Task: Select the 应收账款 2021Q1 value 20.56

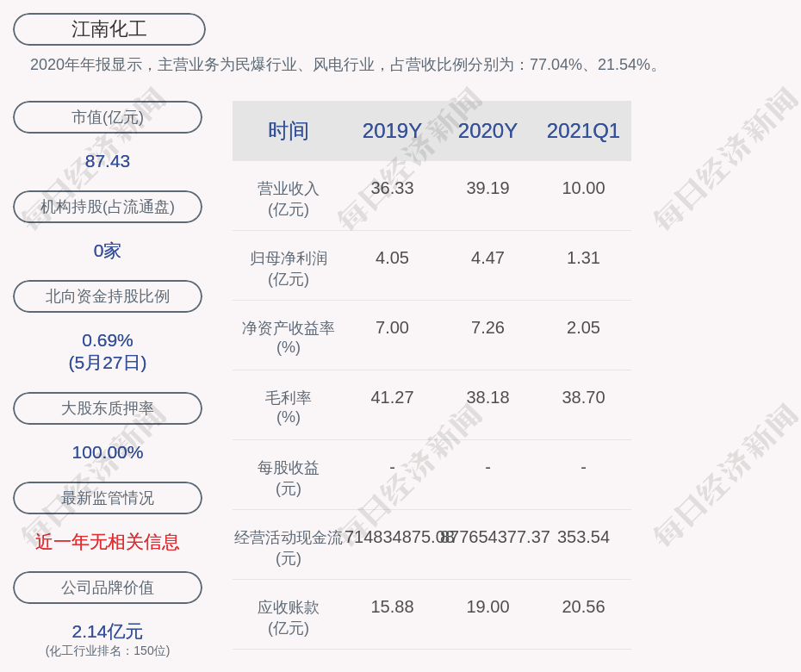Action: 583,607
